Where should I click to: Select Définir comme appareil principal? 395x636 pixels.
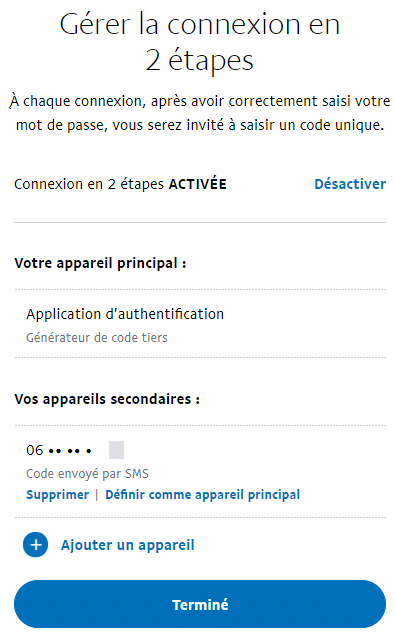click(202, 494)
